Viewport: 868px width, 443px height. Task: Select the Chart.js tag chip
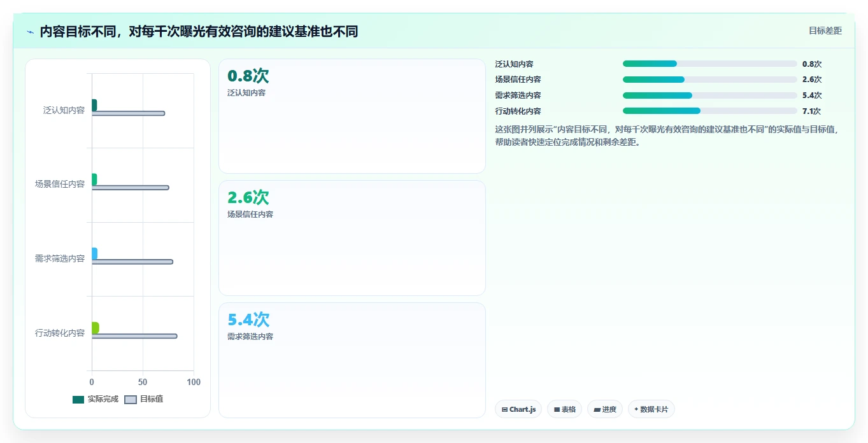518,409
